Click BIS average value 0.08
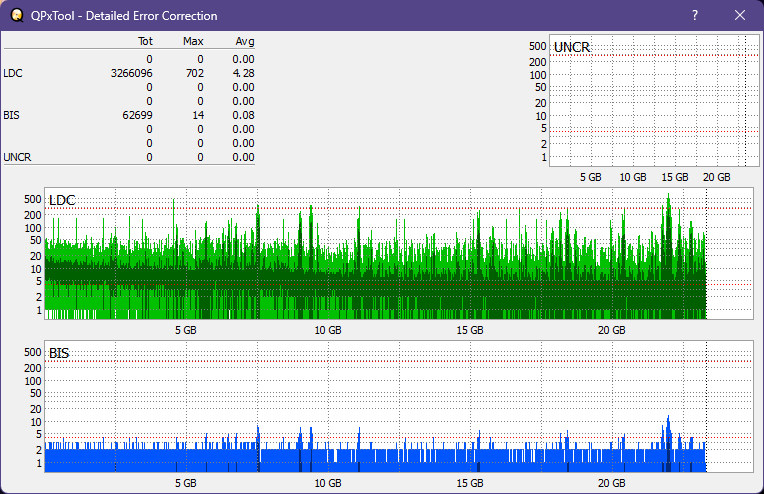Image resolution: width=764 pixels, height=494 pixels. (x=243, y=115)
